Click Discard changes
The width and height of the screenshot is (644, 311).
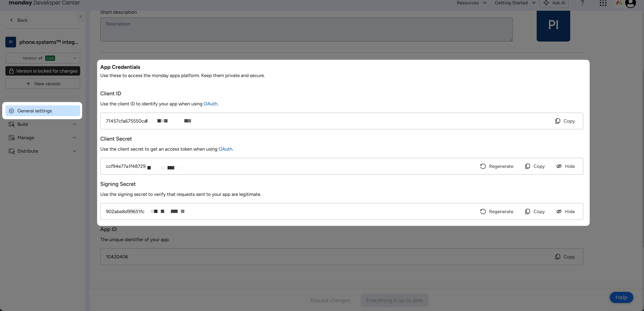pyautogui.click(x=330, y=300)
